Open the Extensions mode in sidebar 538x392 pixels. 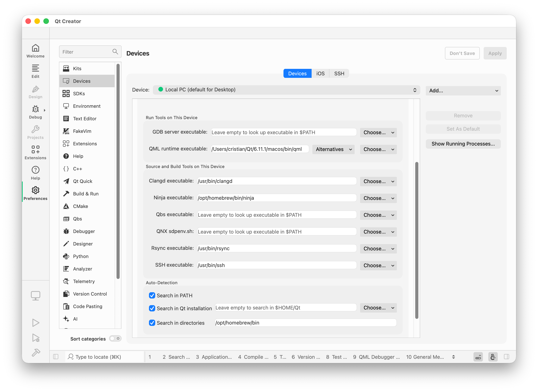click(x=35, y=153)
